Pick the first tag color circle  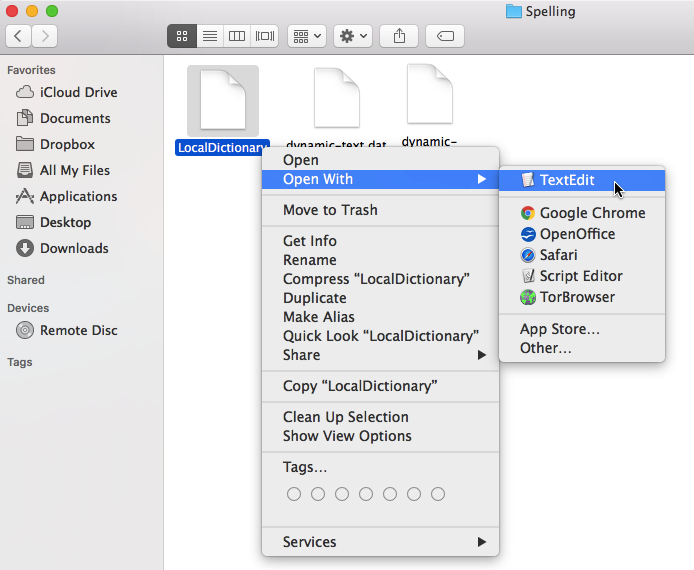coord(294,494)
